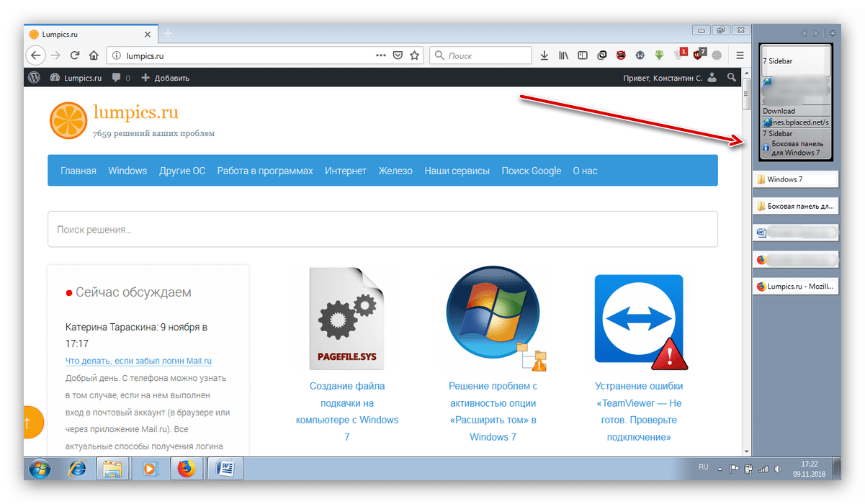The height and width of the screenshot is (504, 865).
Task: Click sidebar next page arrow
Action: 816,33
